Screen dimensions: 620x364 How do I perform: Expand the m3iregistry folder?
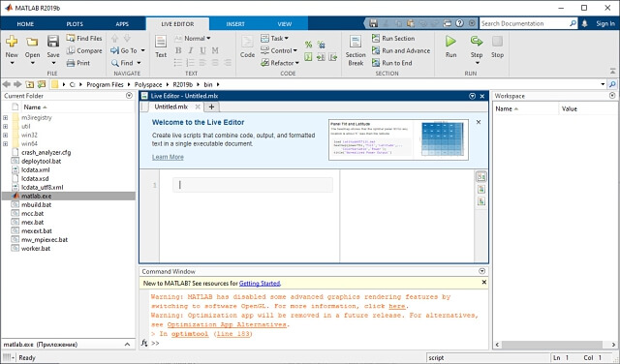[x=5, y=118]
